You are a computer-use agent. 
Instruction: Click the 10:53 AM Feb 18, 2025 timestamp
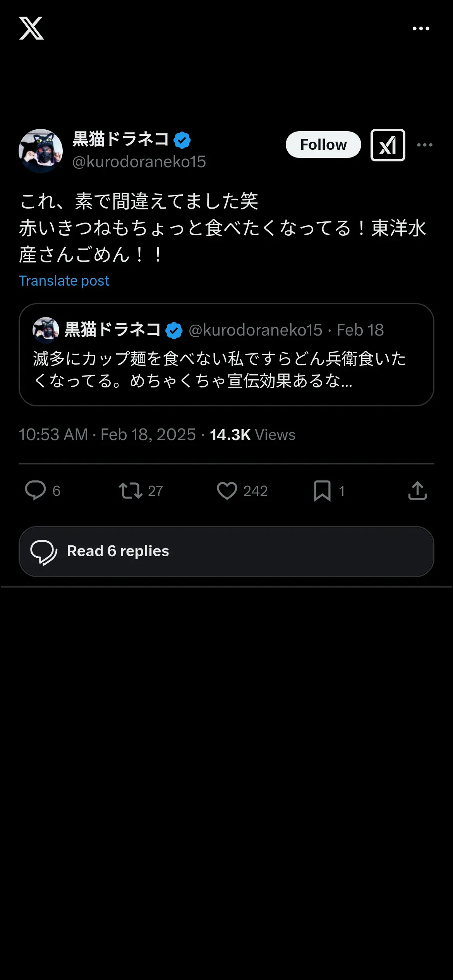click(x=107, y=435)
